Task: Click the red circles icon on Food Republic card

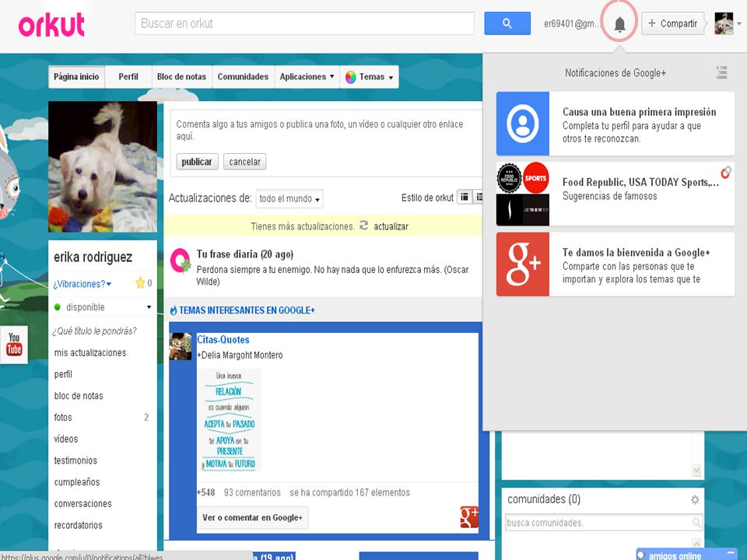Action: tap(726, 172)
